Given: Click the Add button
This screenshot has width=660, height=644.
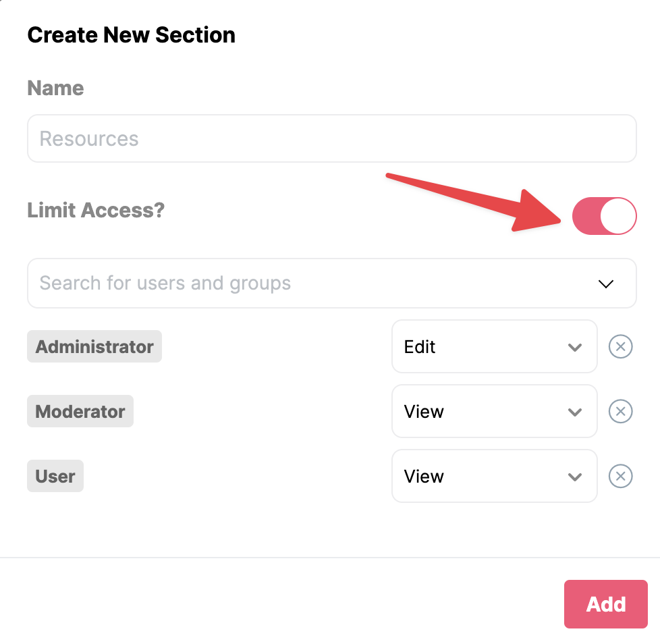Looking at the screenshot, I should point(606,604).
